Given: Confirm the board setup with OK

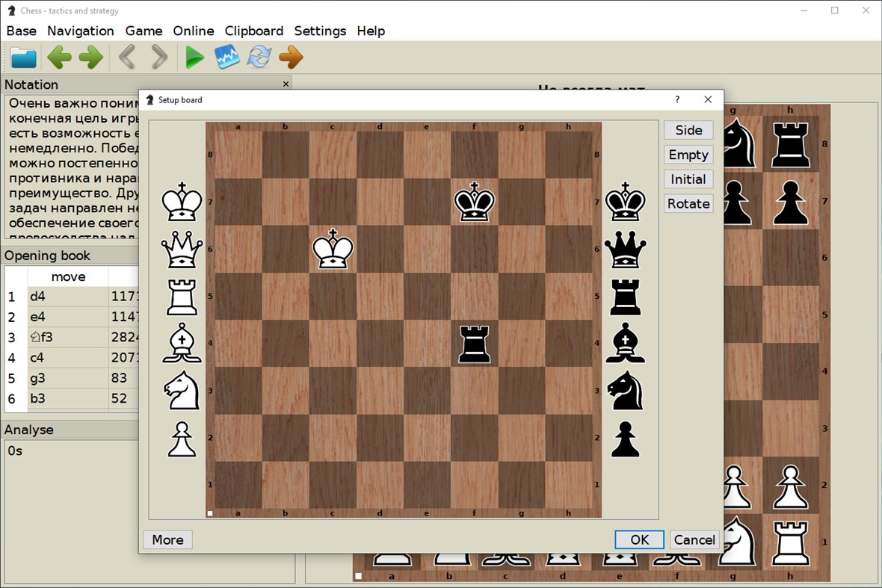Looking at the screenshot, I should point(639,539).
